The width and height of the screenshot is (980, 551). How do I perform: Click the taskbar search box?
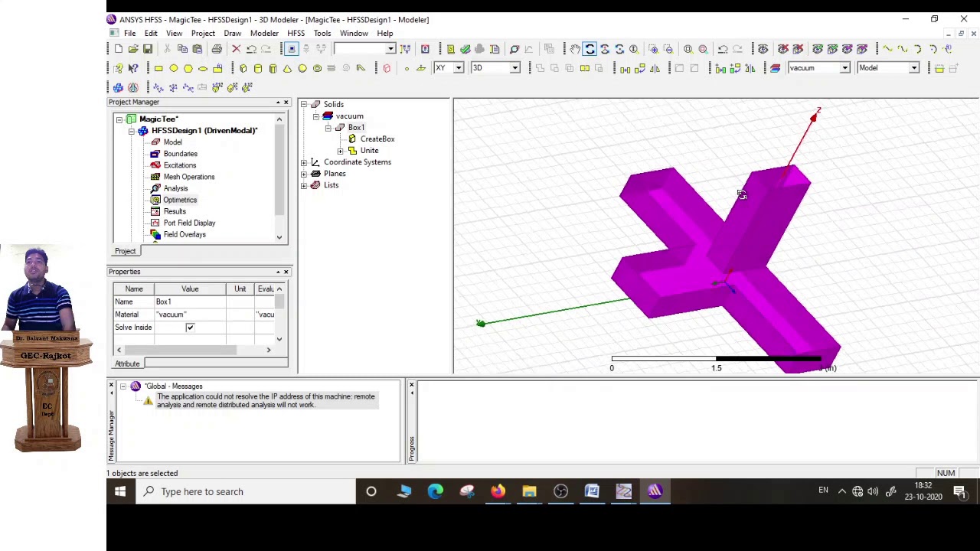coord(247,491)
